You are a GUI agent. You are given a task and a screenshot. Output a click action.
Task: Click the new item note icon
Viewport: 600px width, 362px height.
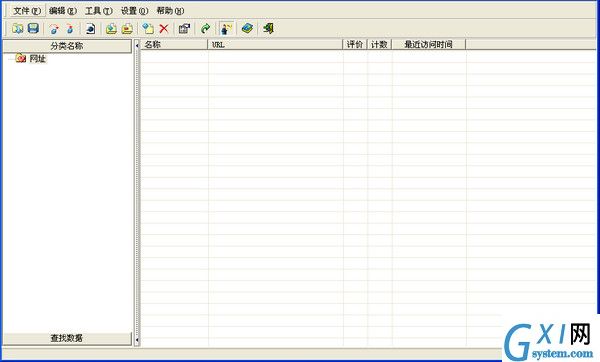tap(148, 28)
